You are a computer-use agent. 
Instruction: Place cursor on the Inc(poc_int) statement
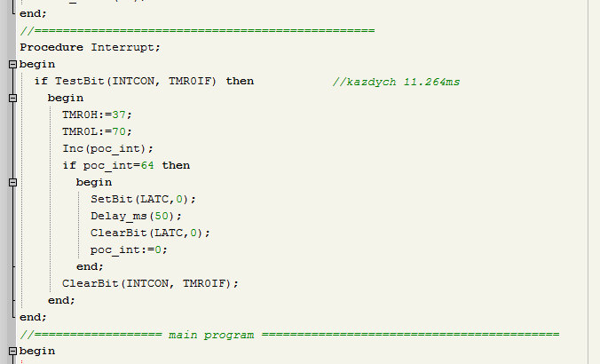pos(107,148)
